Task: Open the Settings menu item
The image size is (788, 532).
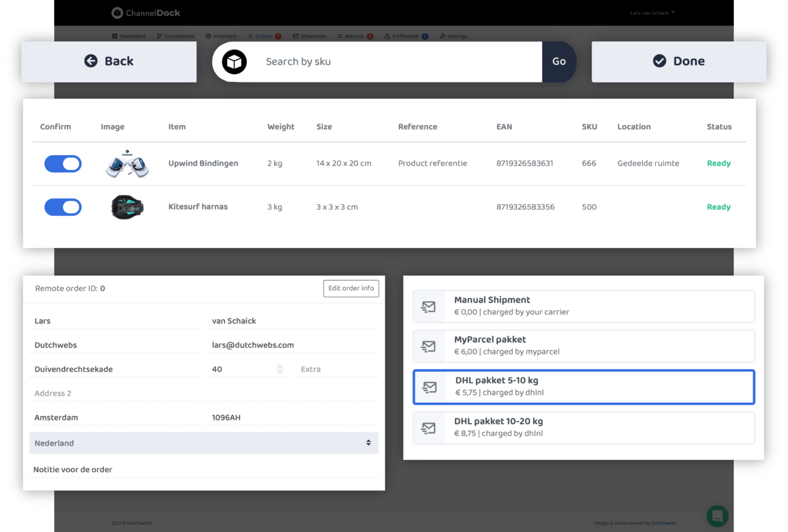Action: [x=453, y=36]
